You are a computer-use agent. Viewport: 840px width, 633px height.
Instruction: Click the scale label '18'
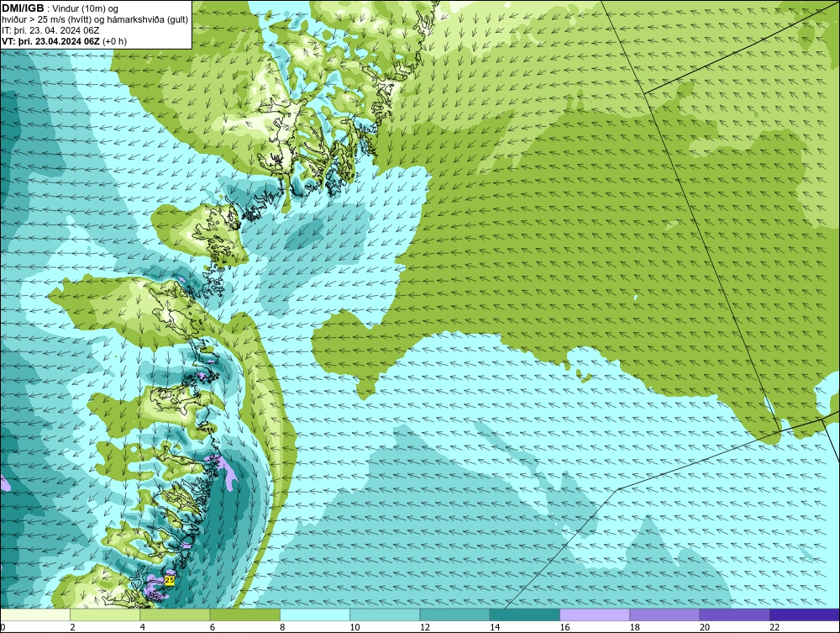635,627
